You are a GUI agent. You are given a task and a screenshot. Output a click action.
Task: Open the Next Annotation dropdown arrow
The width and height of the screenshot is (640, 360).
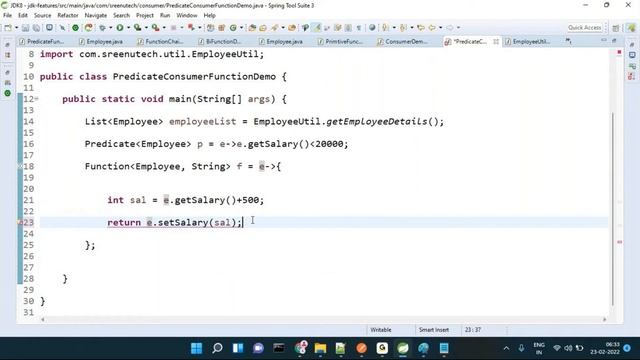tap(394, 28)
